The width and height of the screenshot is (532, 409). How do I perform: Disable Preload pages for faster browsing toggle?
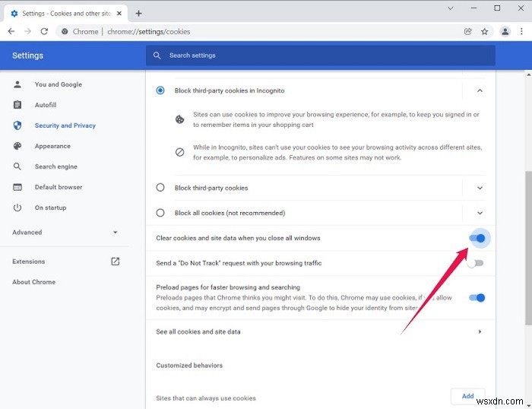tap(477, 298)
